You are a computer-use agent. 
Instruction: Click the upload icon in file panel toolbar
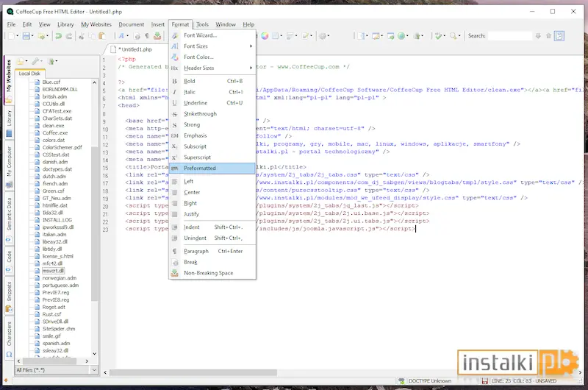[x=51, y=61]
